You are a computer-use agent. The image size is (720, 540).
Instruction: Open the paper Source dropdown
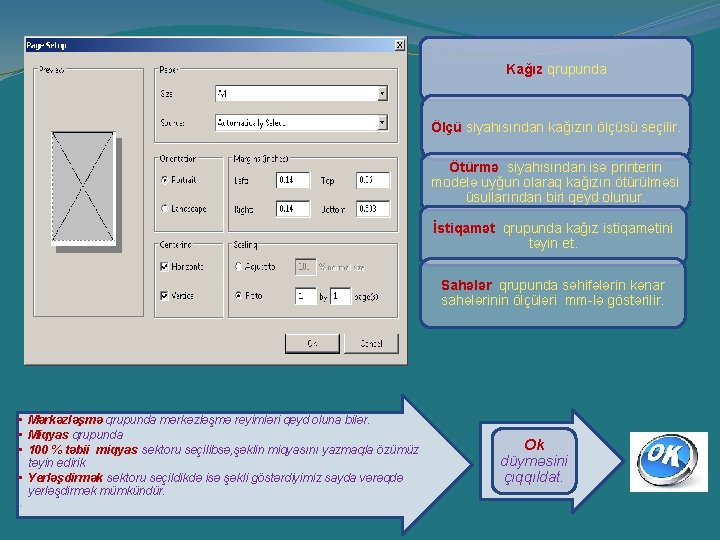(382, 123)
